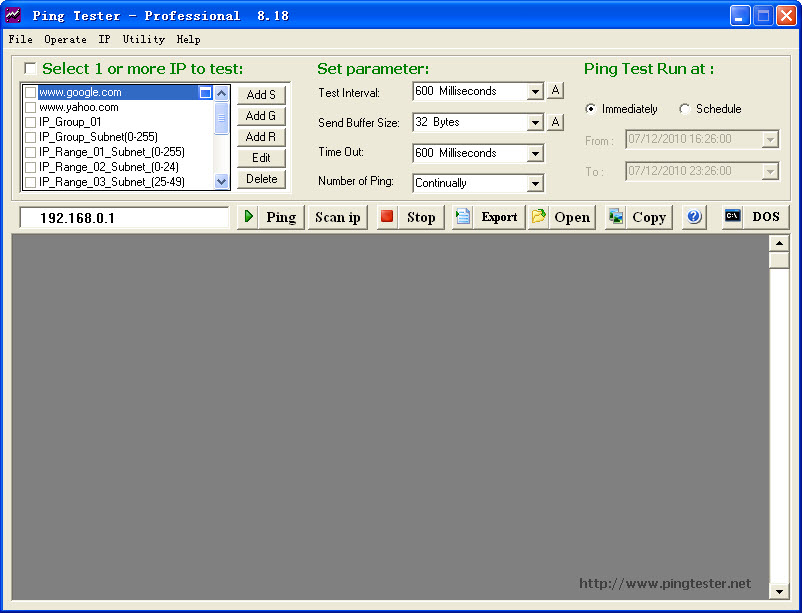Launch the DOS command prompt icon

[x=733, y=217]
